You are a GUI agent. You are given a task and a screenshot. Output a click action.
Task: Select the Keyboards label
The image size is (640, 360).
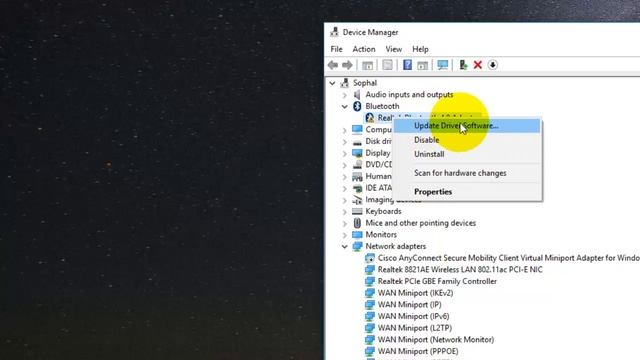click(x=383, y=211)
